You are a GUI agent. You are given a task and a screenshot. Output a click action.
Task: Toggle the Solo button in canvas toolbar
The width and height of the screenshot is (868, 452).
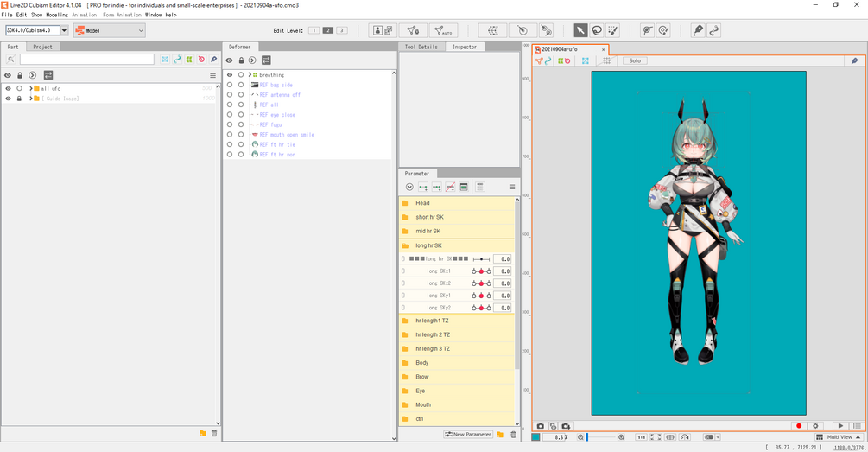(635, 61)
